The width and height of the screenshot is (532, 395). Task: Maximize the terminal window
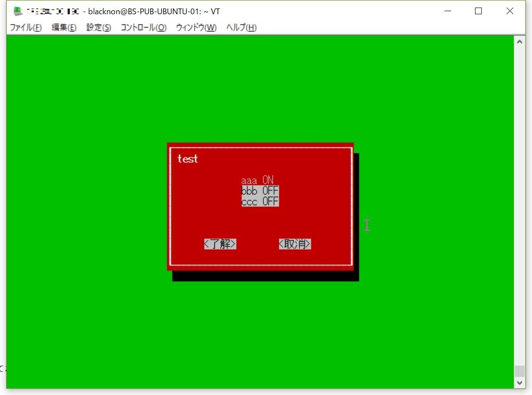point(478,11)
